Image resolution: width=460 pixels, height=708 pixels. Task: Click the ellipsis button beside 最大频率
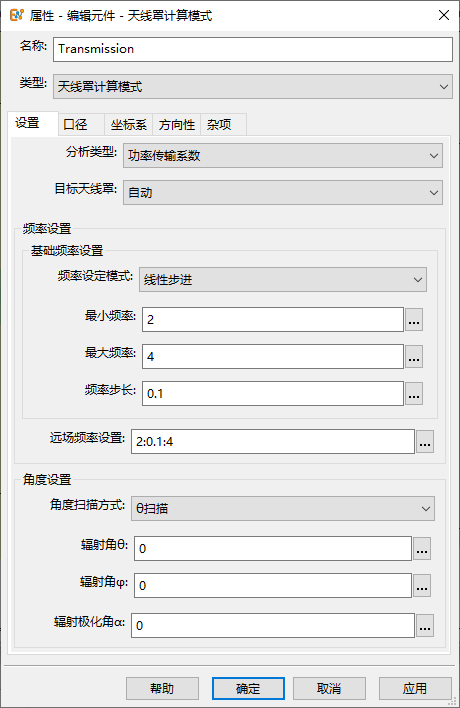tap(414, 357)
